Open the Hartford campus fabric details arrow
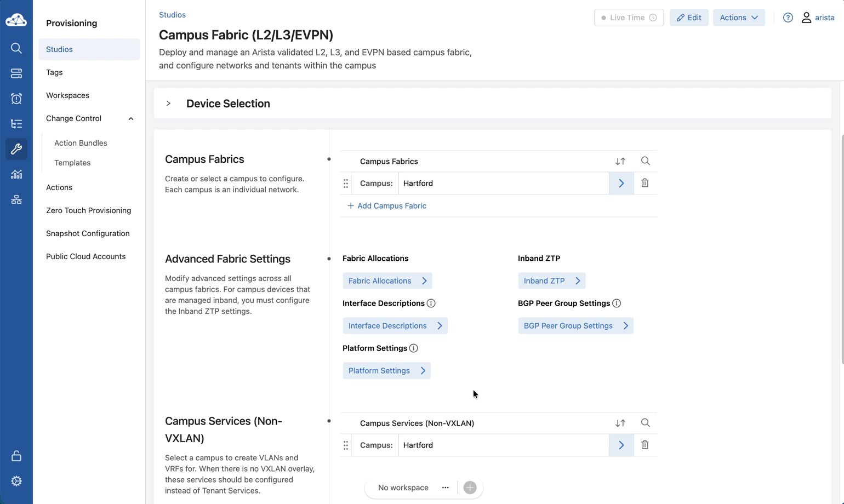The image size is (844, 504). (x=621, y=184)
